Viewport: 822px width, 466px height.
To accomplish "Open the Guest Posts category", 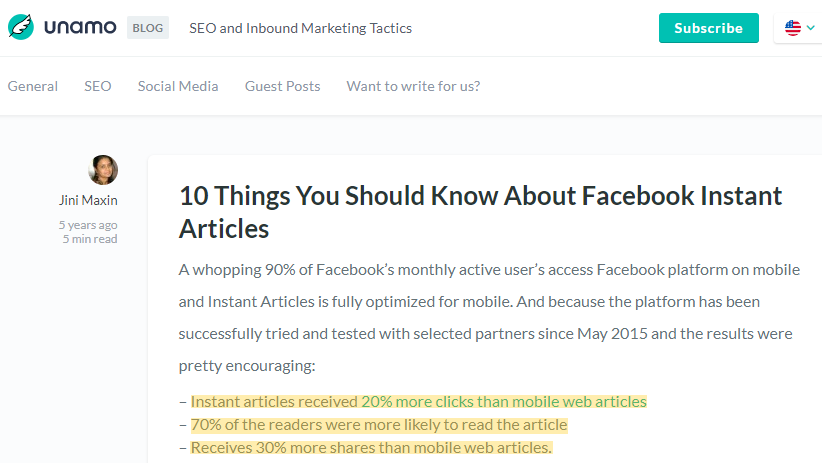I will click(x=282, y=86).
